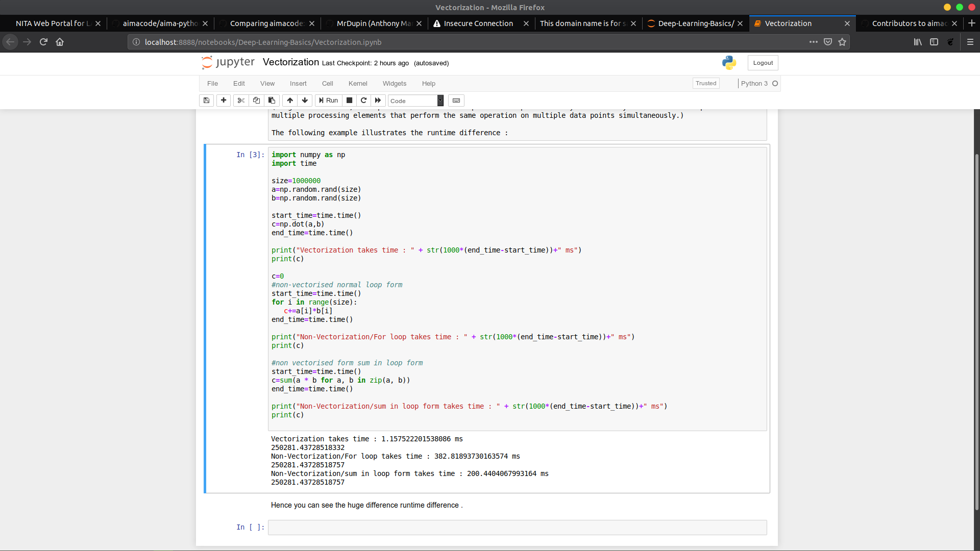The image size is (980, 551).
Task: Go back in browser history
Action: click(x=10, y=42)
